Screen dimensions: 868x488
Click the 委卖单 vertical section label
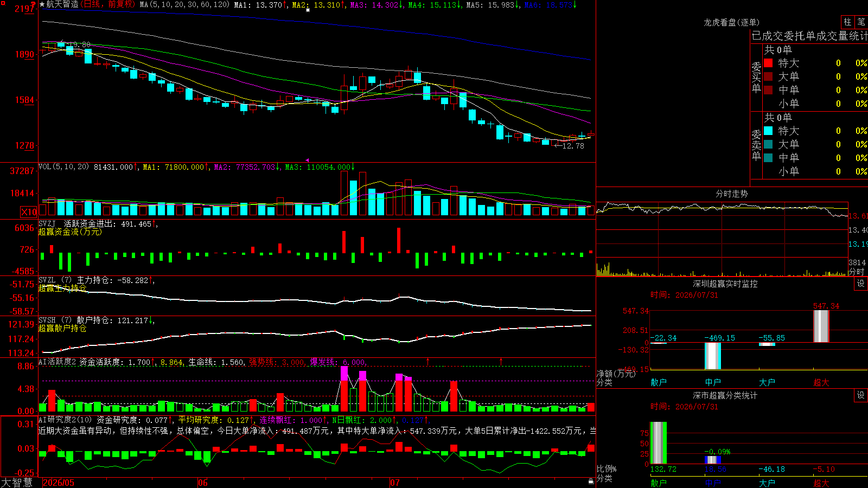(x=756, y=145)
